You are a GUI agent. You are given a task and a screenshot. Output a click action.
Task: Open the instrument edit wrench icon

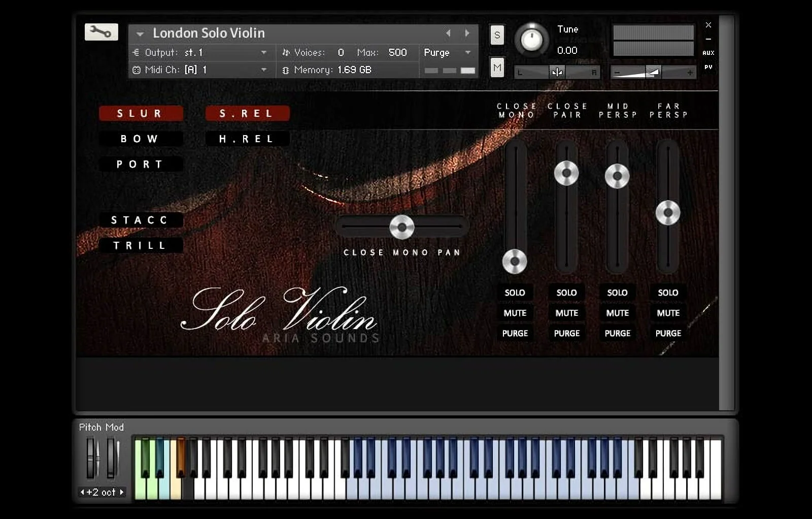(101, 31)
